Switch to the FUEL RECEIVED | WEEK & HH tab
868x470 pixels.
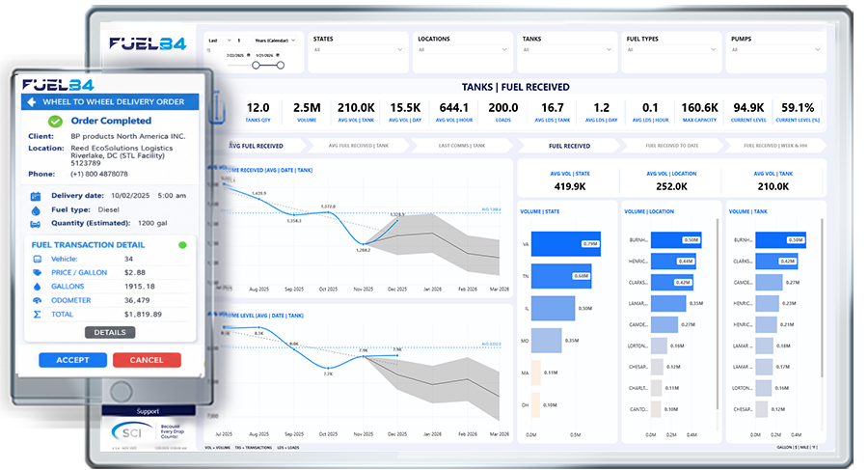[x=775, y=146]
